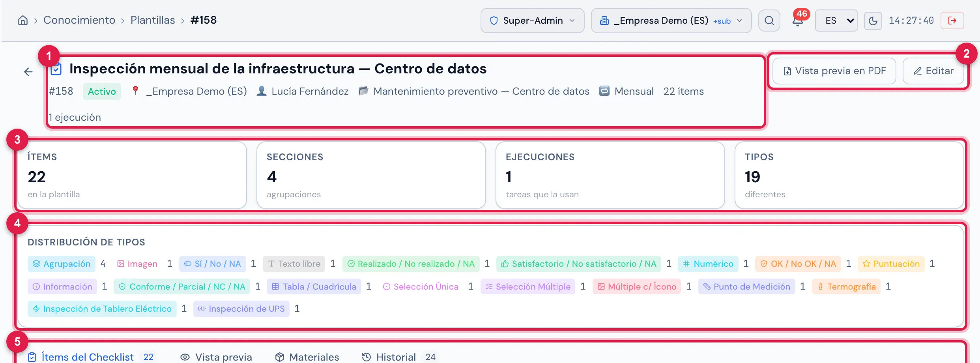This screenshot has width=980, height=363.
Task: Click the Información type chip
Action: 62,287
